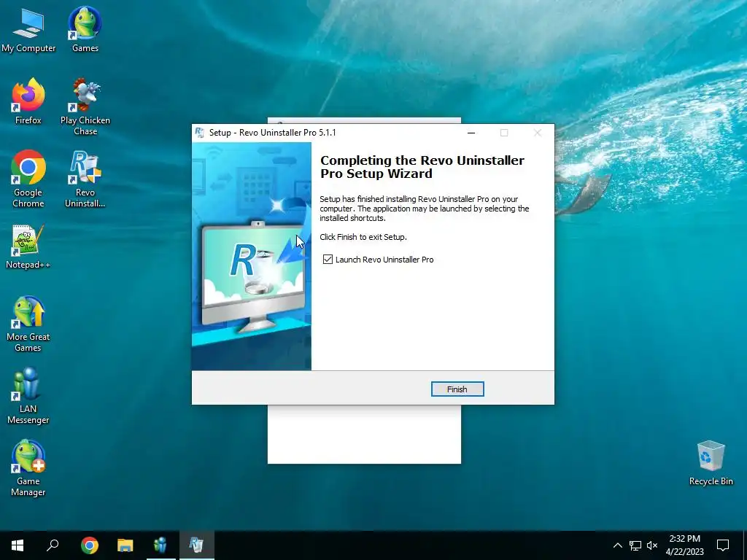Show hidden system tray icons

[617, 545]
